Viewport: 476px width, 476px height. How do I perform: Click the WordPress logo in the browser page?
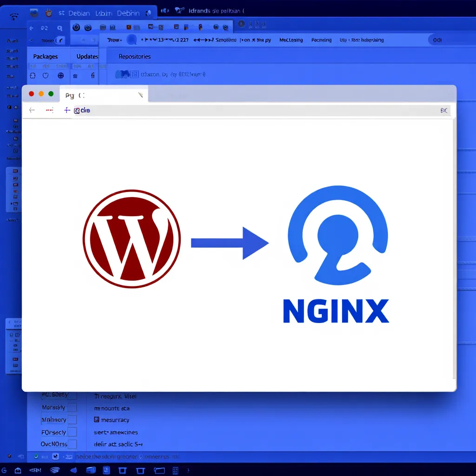(x=132, y=239)
